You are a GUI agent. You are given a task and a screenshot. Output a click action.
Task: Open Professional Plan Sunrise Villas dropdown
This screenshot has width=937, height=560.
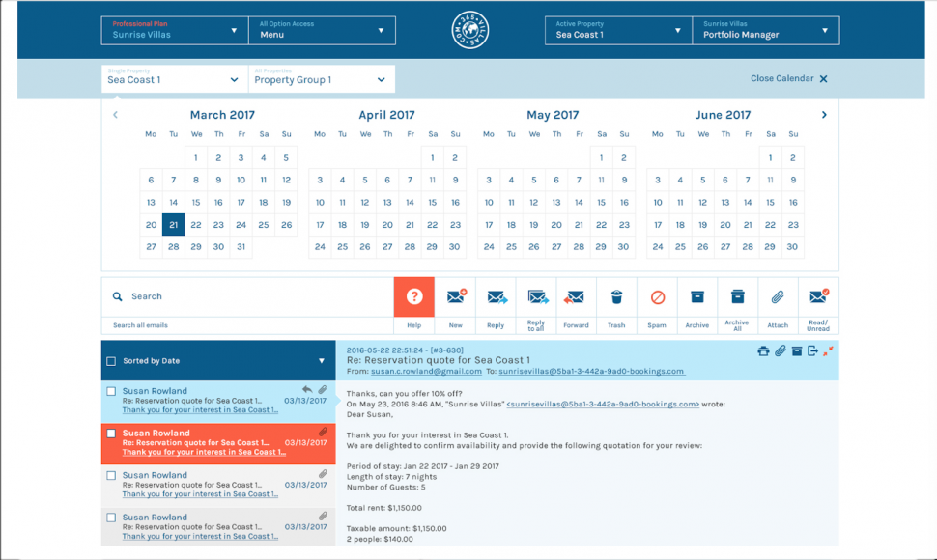(x=175, y=31)
